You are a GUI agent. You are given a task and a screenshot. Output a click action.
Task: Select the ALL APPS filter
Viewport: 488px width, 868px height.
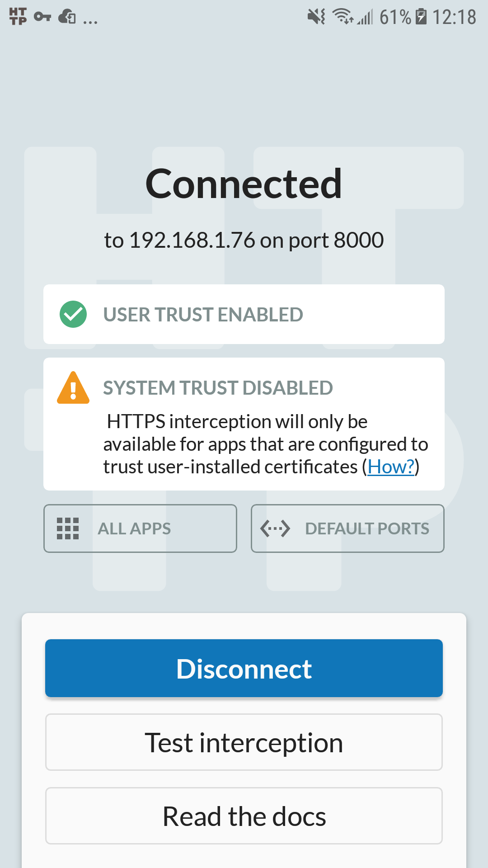(x=140, y=528)
